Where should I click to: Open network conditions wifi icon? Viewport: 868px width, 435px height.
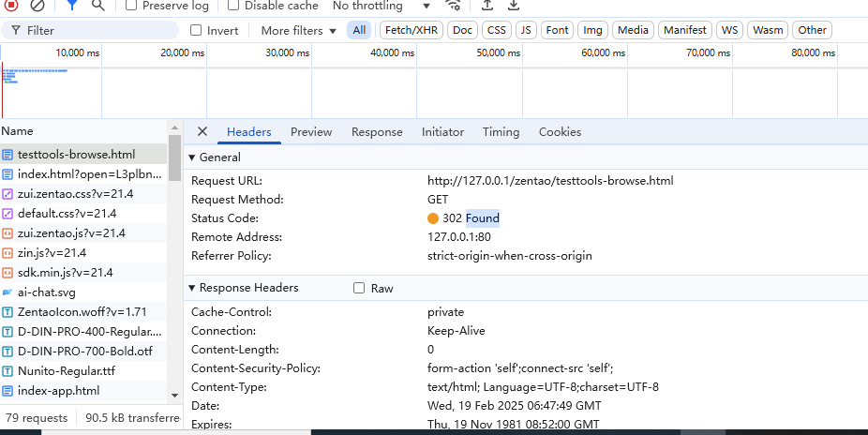tap(453, 6)
